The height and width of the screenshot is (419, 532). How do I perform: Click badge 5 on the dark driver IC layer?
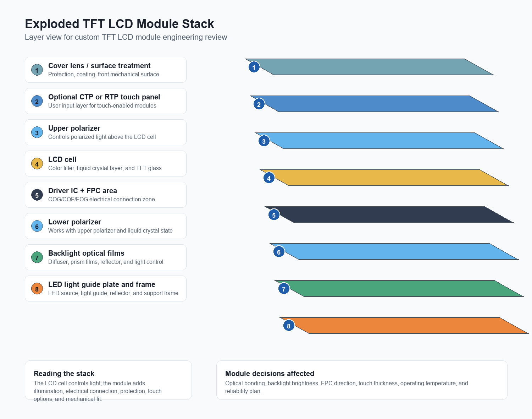(274, 215)
